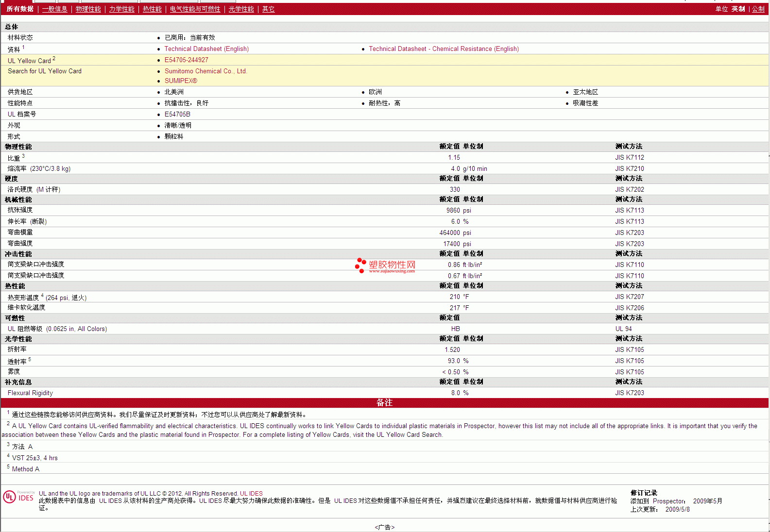Switch to the 物理性能 tab

pyautogui.click(x=88, y=9)
